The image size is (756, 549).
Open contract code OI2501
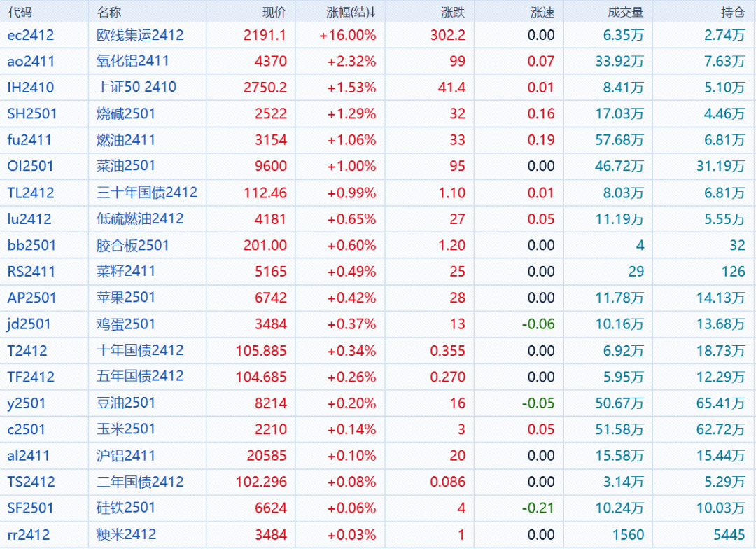[30, 167]
